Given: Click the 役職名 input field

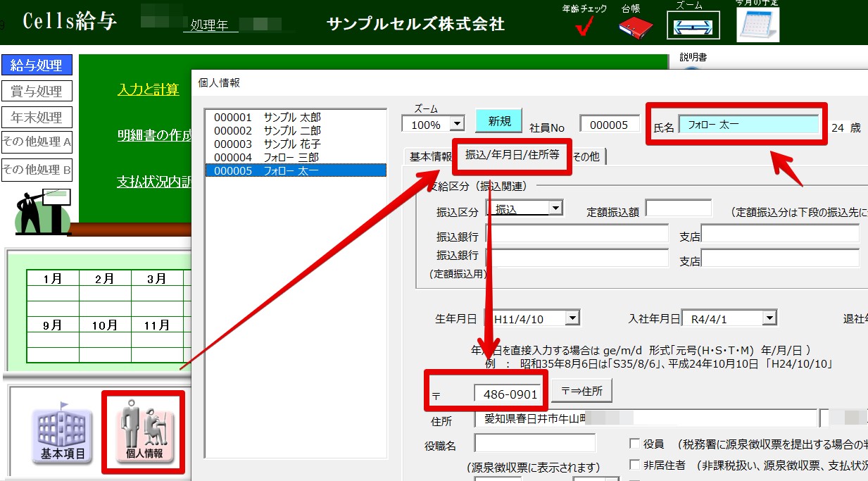Looking at the screenshot, I should point(534,443).
